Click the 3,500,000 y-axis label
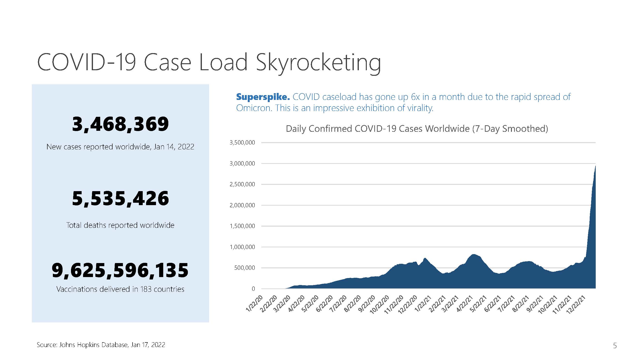Viewport: 644px width, 362px height. (x=242, y=143)
